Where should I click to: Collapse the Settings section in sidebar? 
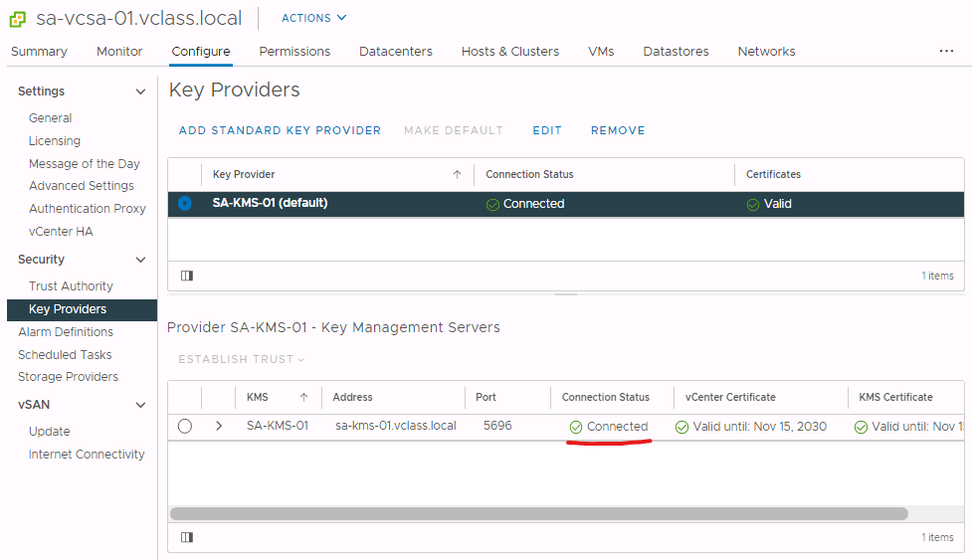(x=140, y=92)
